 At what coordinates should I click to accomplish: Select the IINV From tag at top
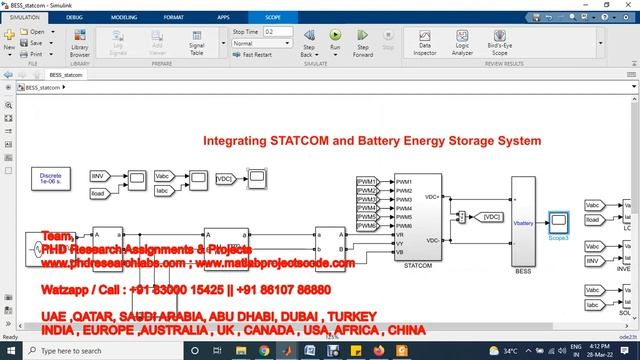coord(100,176)
